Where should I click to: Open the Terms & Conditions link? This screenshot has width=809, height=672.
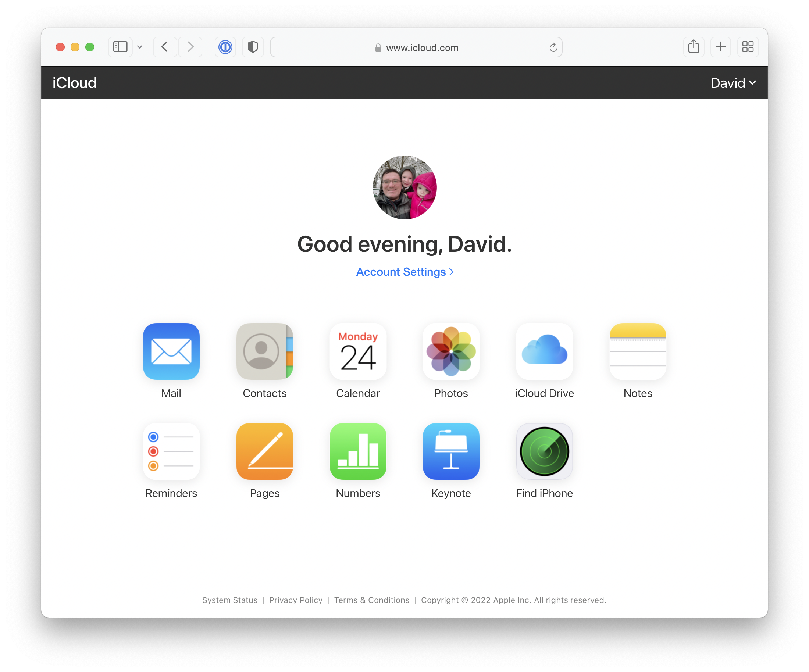371,600
